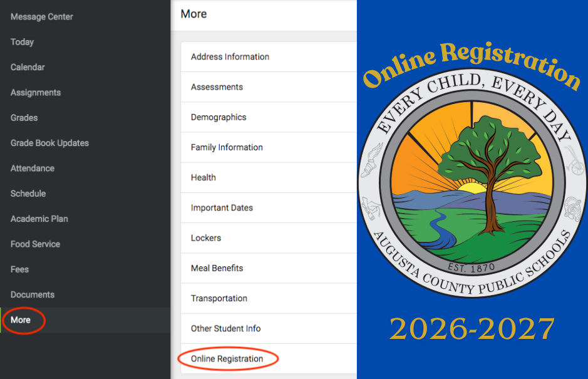View Grades from the sidebar
The height and width of the screenshot is (379, 588).
tap(24, 117)
